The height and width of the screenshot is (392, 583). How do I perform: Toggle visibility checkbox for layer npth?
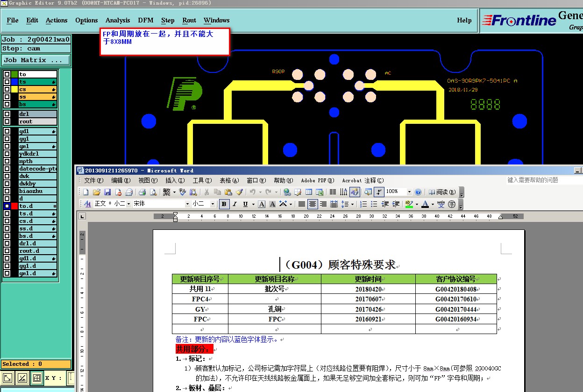click(7, 161)
